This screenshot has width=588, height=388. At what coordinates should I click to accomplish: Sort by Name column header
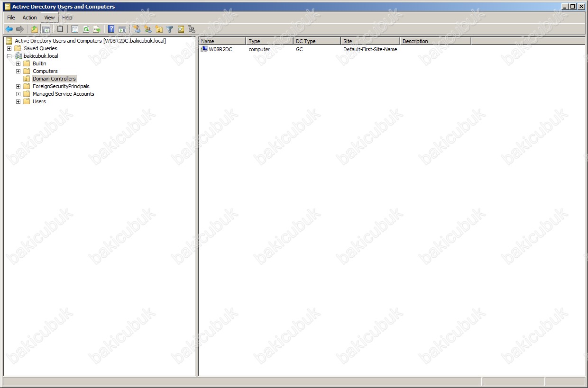pos(222,41)
